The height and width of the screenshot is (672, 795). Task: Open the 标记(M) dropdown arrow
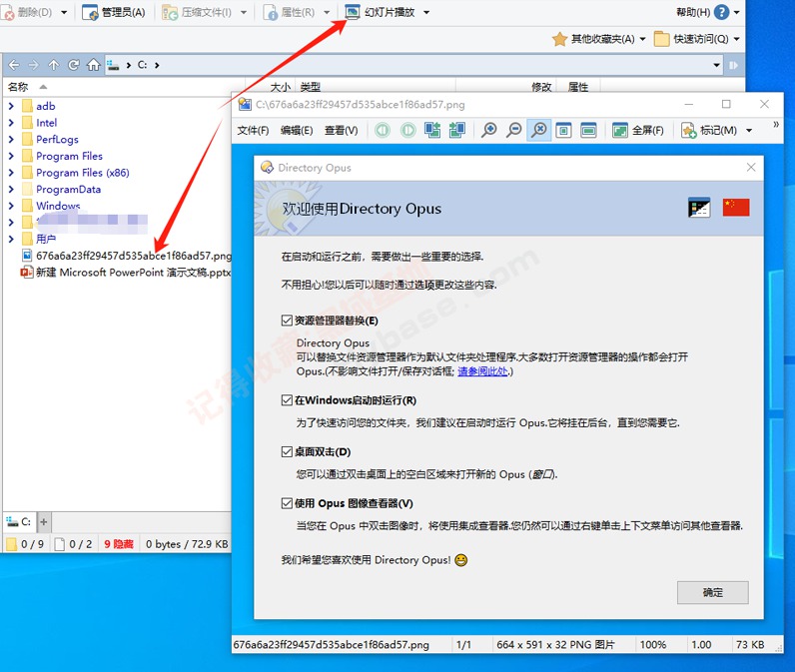click(749, 130)
